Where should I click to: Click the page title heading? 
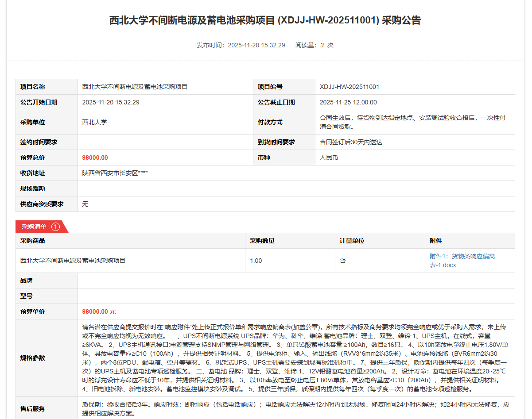pos(265,20)
